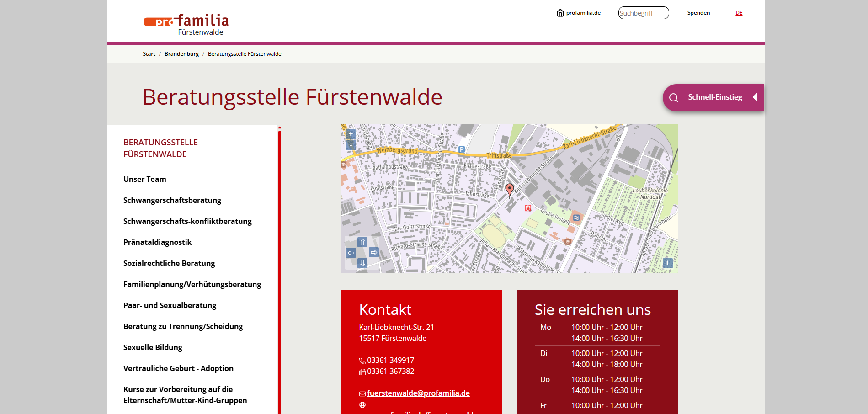Go to Sexuelle Bildung page
The height and width of the screenshot is (414, 868).
pyautogui.click(x=153, y=347)
